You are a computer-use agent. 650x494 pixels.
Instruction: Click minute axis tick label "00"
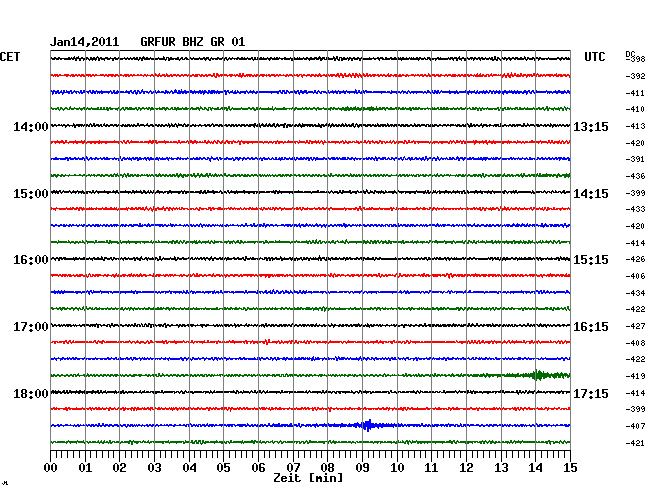(x=51, y=468)
